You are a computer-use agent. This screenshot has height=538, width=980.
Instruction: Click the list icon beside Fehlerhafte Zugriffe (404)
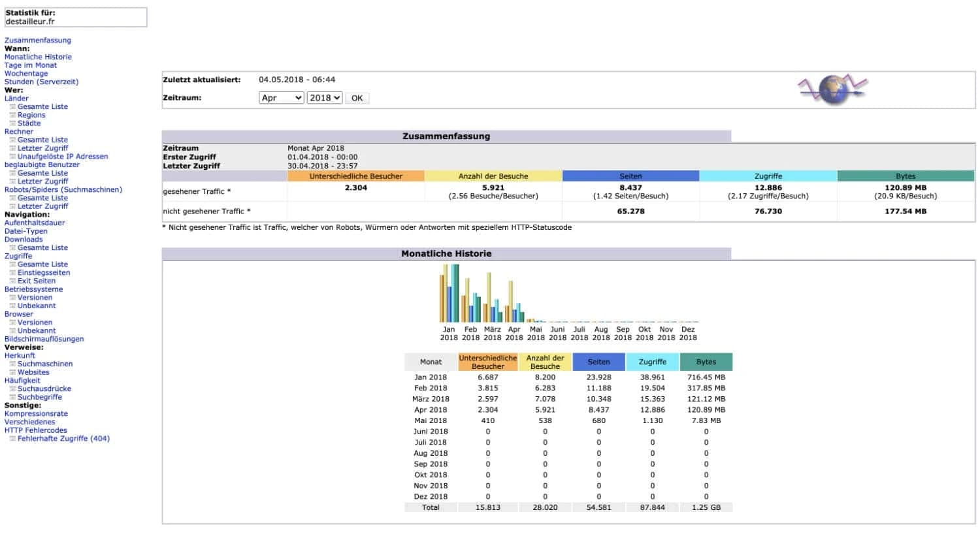click(x=12, y=438)
